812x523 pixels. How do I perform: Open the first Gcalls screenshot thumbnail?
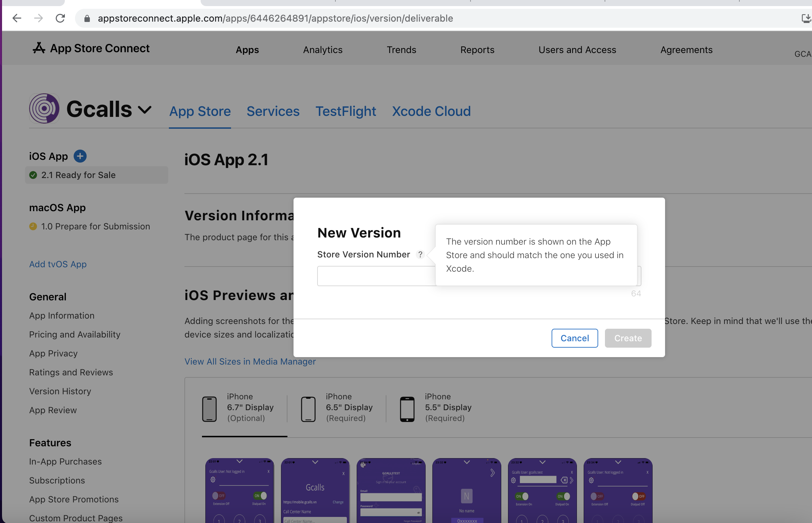239,491
